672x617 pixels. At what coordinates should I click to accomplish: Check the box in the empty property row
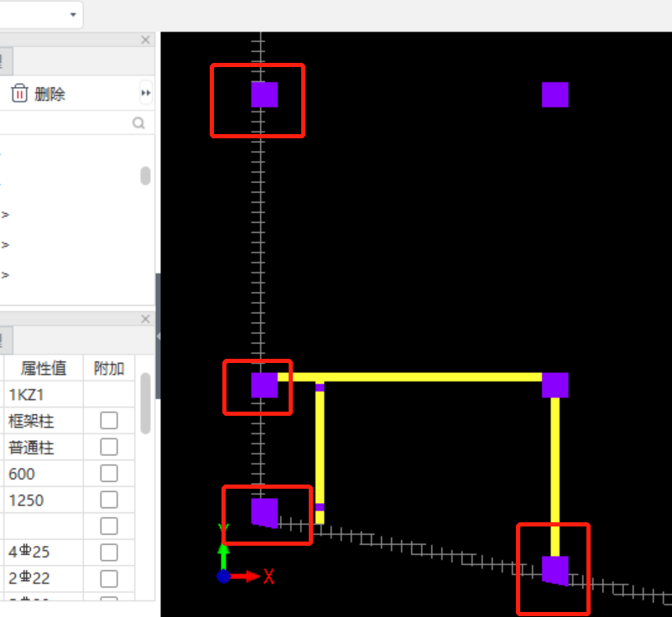[x=109, y=526]
